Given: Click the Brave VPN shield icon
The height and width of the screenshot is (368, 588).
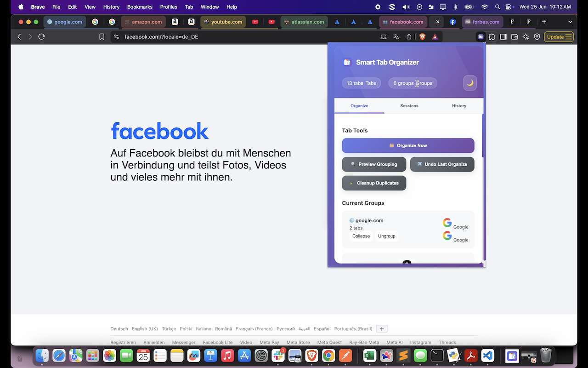Looking at the screenshot, I should [537, 37].
